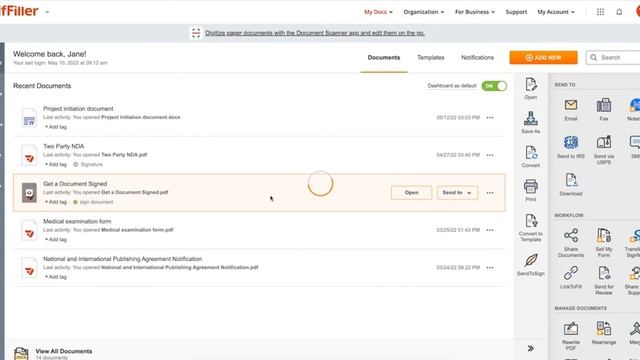Click the Signature tag on Two Party NDA
Screen dimensions: 640x360
pos(88,164)
